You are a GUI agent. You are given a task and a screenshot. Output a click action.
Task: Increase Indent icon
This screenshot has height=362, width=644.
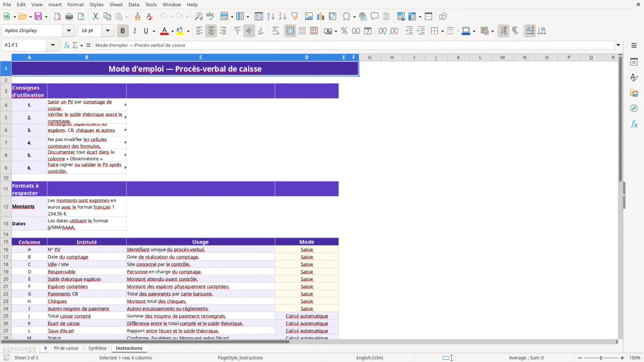[409, 31]
